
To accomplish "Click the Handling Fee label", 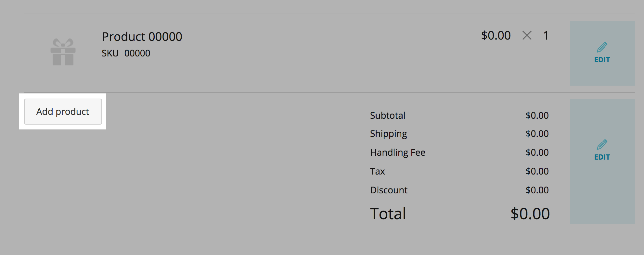I will tap(397, 152).
